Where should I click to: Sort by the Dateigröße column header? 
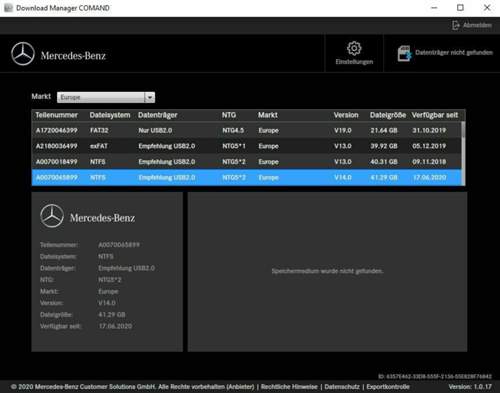pyautogui.click(x=388, y=115)
